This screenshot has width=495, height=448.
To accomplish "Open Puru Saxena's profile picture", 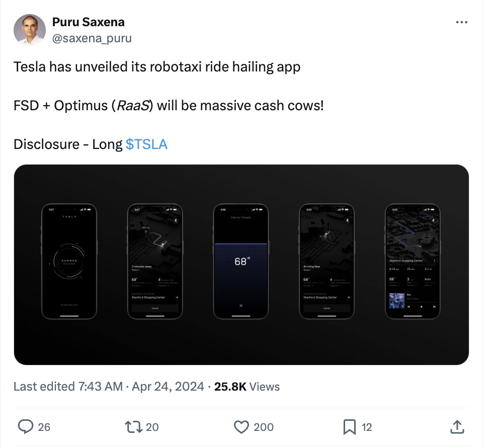I will (x=30, y=31).
